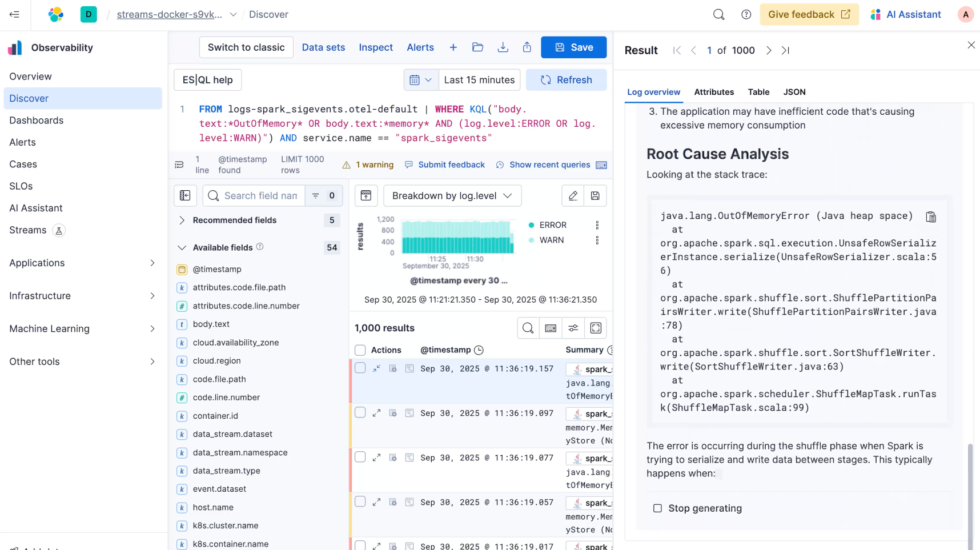Open the search icon in the top header
Image resolution: width=980 pixels, height=550 pixels.
(x=718, y=15)
